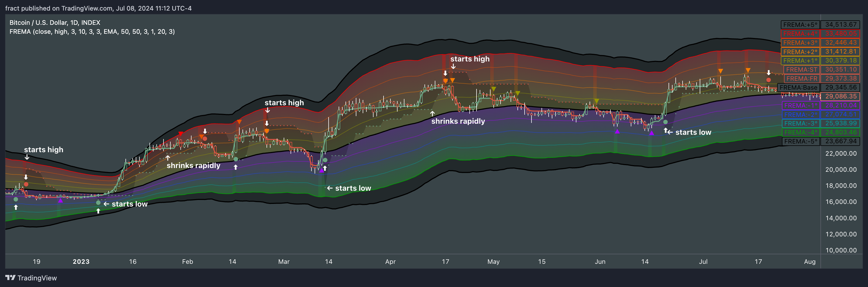Click the 'Jul' time axis label
Viewport: 868px width, 287px height.
(x=703, y=261)
